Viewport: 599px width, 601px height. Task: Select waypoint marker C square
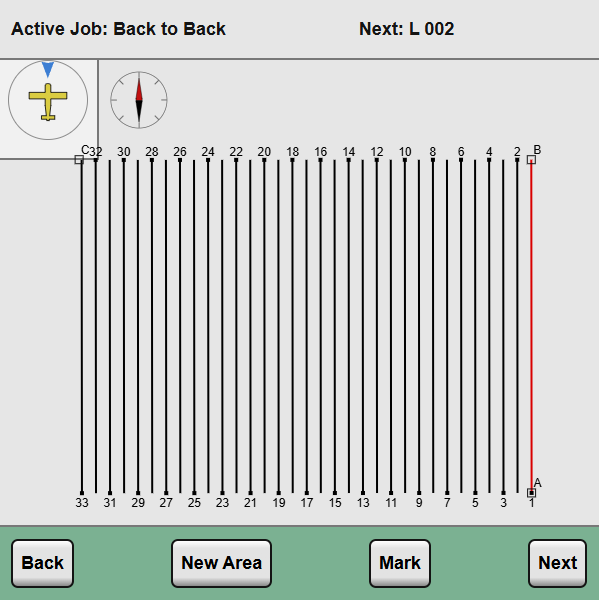tap(79, 159)
